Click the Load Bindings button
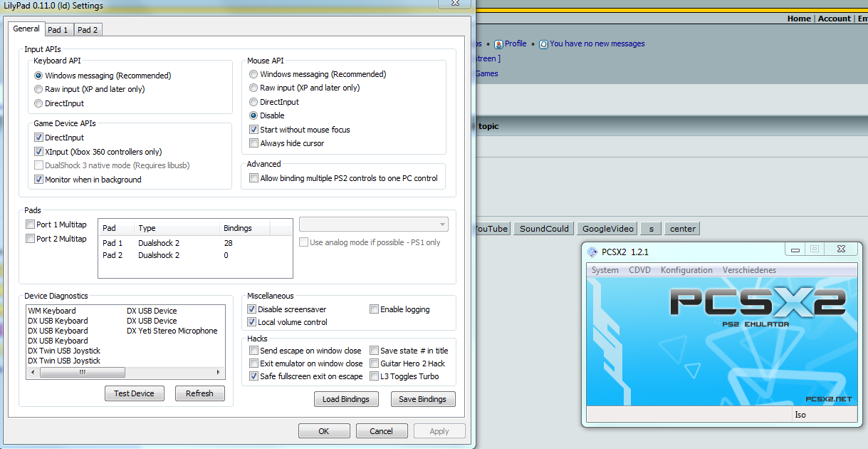 coord(346,399)
